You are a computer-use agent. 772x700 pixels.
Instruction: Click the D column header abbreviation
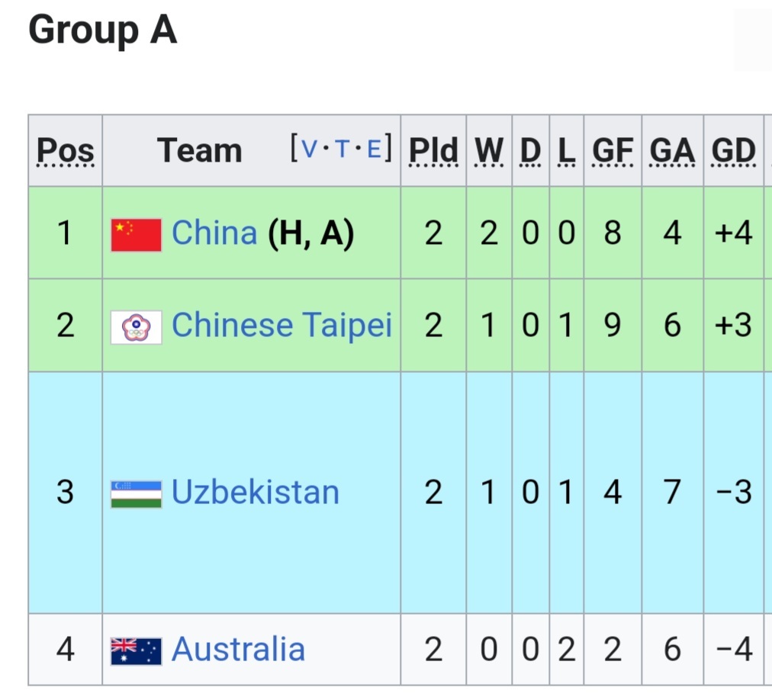[530, 151]
